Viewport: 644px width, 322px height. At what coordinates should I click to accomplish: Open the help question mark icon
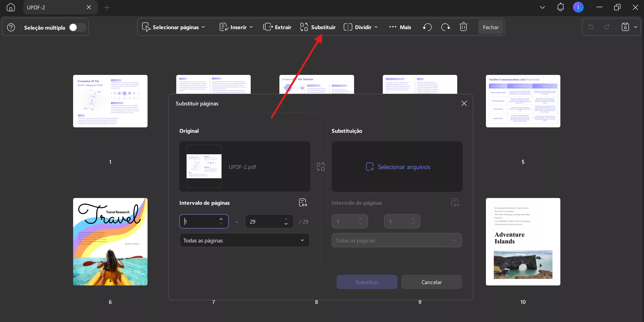point(11,27)
